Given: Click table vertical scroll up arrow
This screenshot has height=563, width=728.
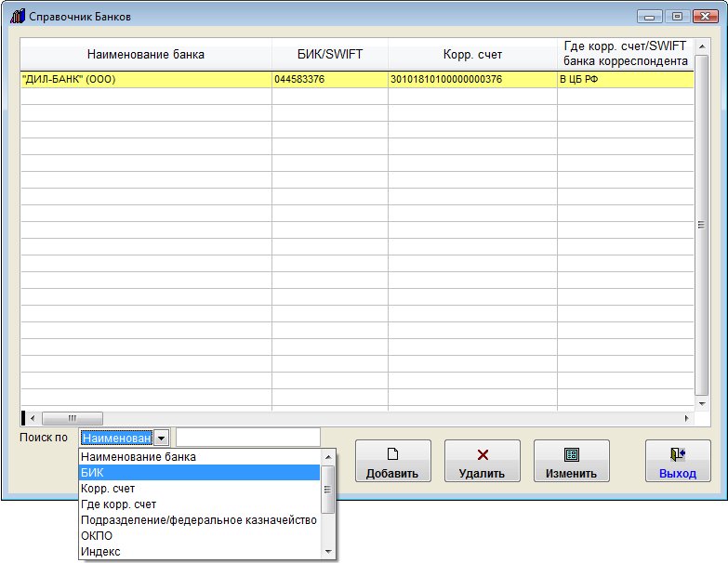Looking at the screenshot, I should point(702,46).
